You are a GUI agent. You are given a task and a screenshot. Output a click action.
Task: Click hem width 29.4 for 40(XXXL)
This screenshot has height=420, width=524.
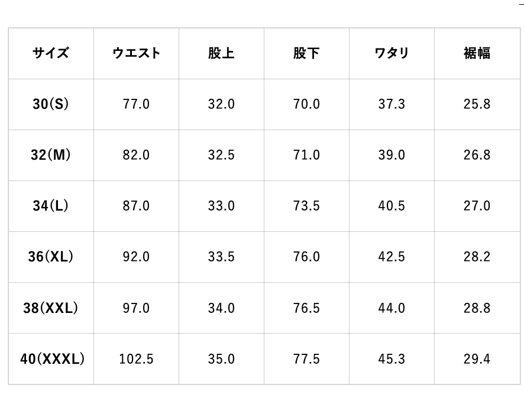[477, 358]
